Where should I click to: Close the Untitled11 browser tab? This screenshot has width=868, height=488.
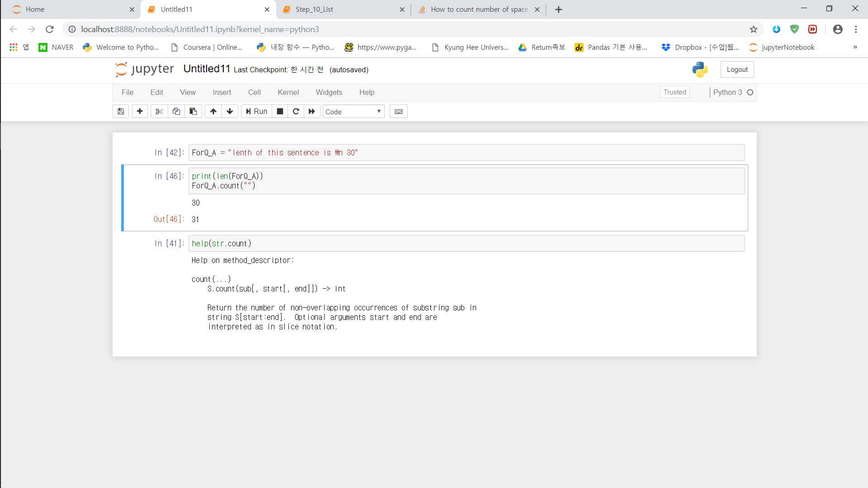coord(267,9)
